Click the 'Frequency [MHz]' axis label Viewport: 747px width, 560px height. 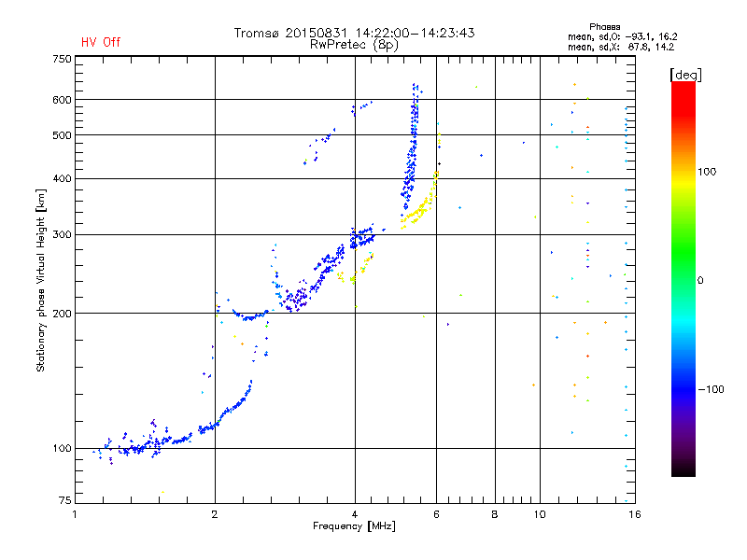pyautogui.click(x=354, y=526)
